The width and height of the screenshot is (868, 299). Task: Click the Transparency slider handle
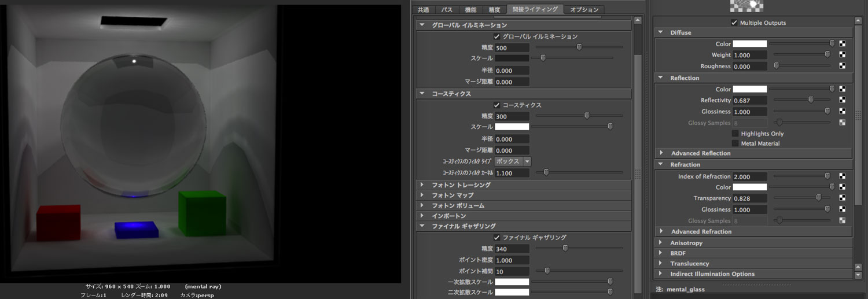[818, 198]
